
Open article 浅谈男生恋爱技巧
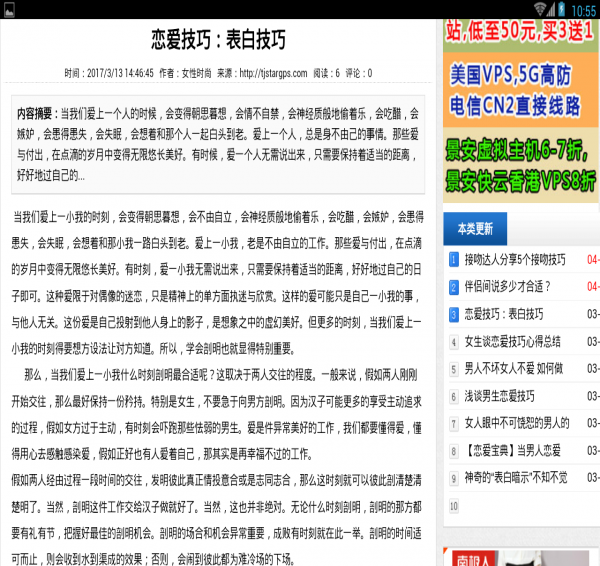click(x=499, y=396)
